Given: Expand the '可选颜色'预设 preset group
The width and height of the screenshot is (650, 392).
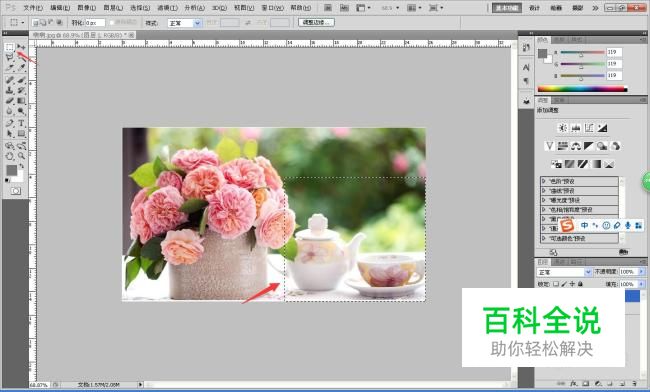Looking at the screenshot, I should pyautogui.click(x=543, y=238).
